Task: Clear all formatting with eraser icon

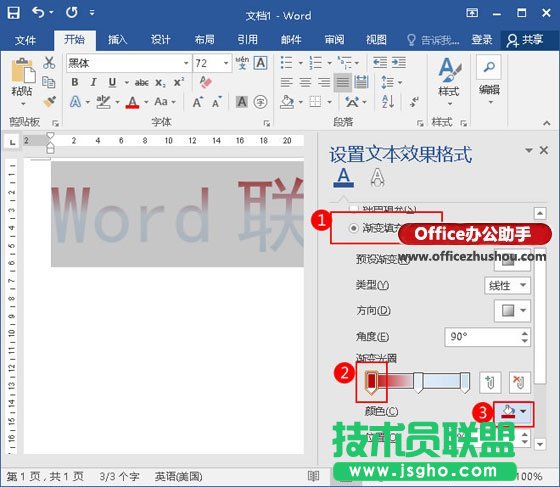Action: 206,82
